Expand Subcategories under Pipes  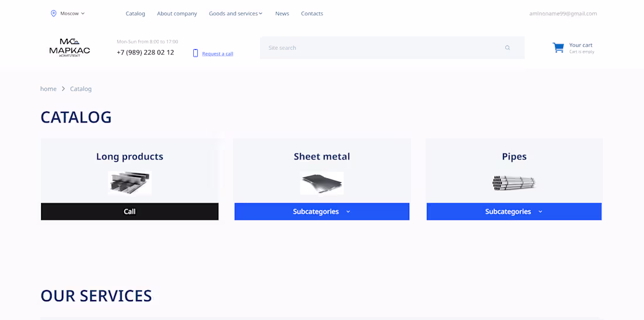pos(514,212)
